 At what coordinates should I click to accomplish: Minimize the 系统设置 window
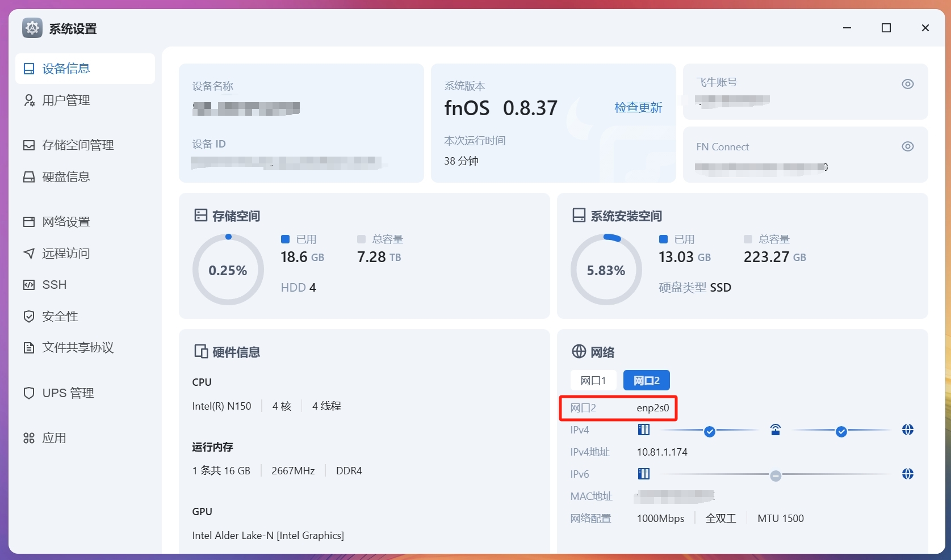click(x=847, y=28)
